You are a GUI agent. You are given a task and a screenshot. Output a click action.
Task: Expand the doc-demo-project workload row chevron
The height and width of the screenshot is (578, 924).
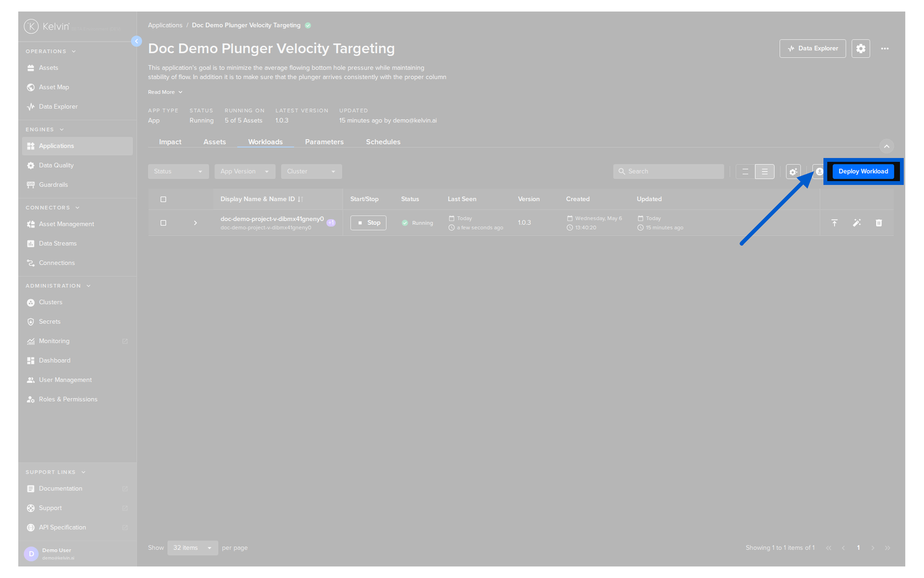click(195, 223)
